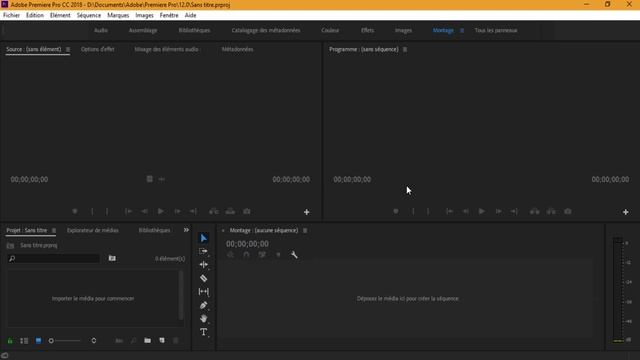Create new bin folder icon in Project panel
Screen dimensions: 640x360
click(147, 340)
